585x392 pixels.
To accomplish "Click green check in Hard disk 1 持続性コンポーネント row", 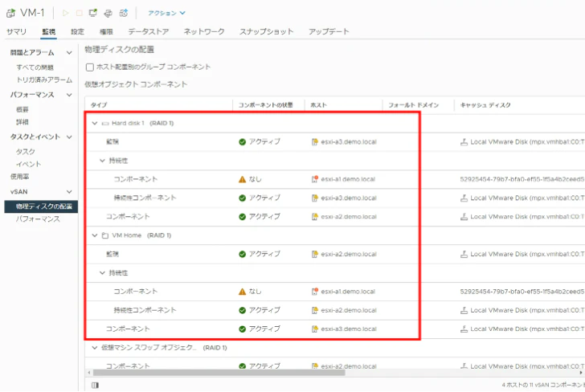I will [242, 198].
